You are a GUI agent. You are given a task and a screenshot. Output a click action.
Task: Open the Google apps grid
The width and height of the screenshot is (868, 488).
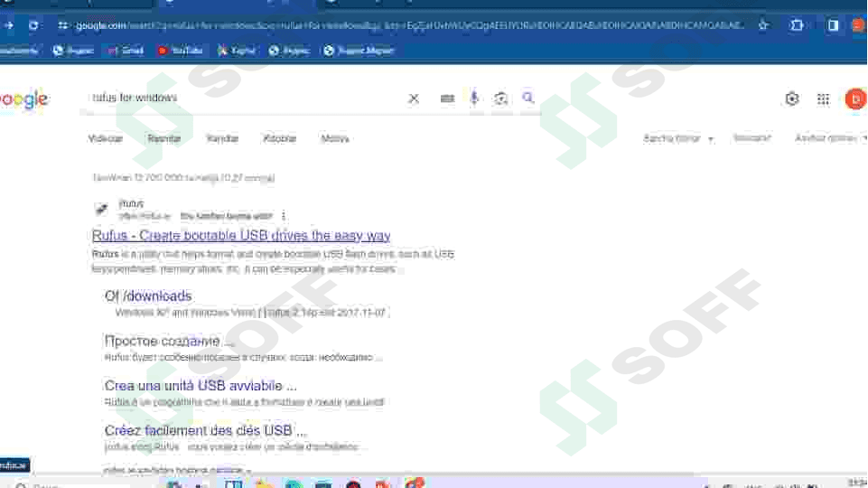(x=823, y=99)
